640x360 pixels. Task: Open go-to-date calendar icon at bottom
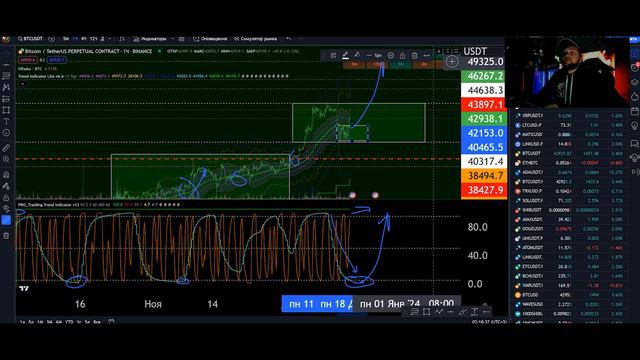111,322
